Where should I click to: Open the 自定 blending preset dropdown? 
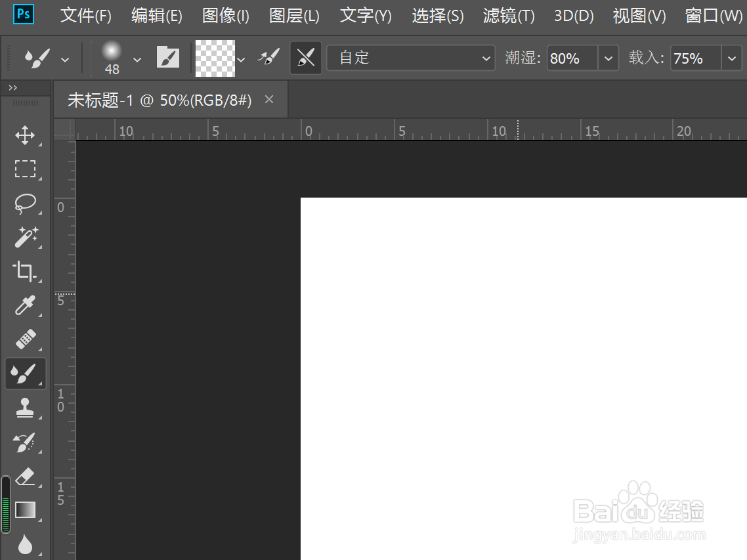(411, 58)
